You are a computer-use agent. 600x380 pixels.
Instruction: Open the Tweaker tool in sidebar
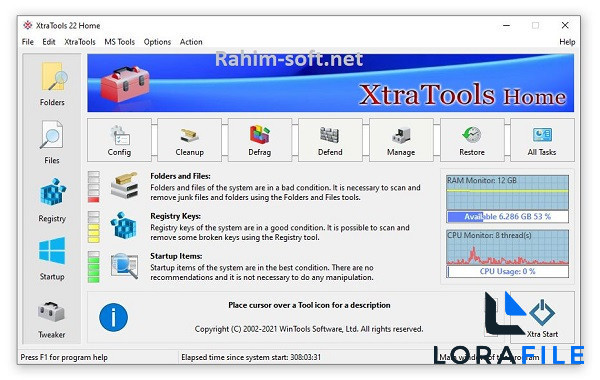tap(52, 319)
